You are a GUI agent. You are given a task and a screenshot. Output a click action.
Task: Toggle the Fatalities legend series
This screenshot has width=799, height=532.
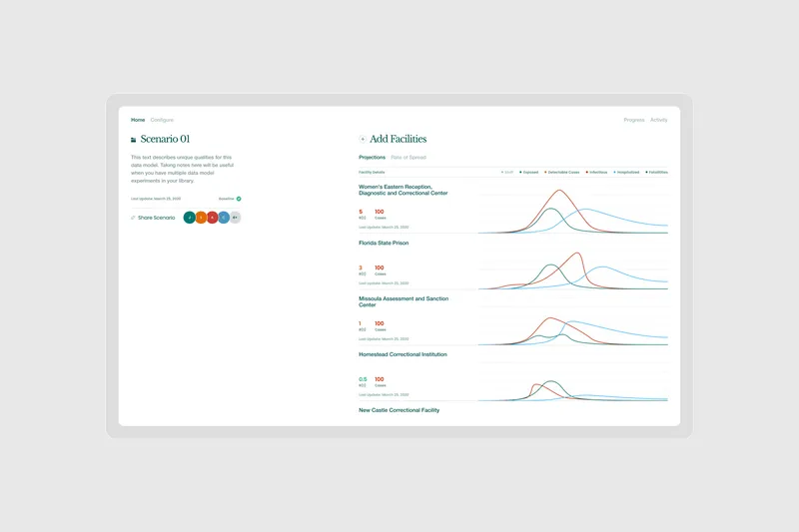point(657,172)
